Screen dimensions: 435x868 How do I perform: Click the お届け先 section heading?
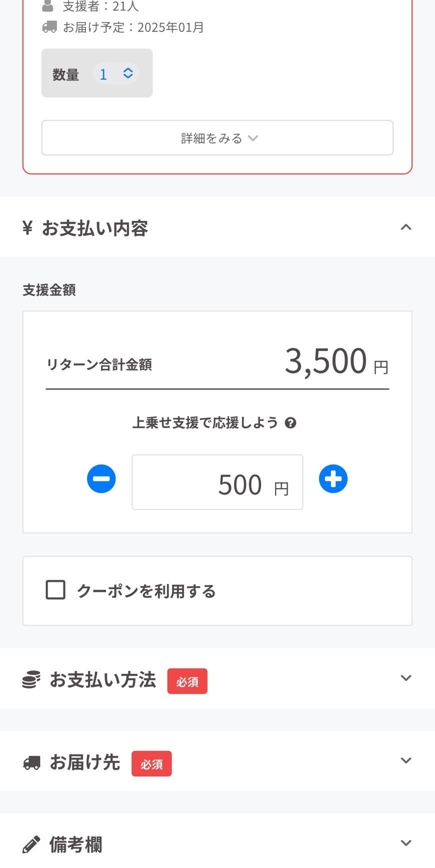click(85, 762)
